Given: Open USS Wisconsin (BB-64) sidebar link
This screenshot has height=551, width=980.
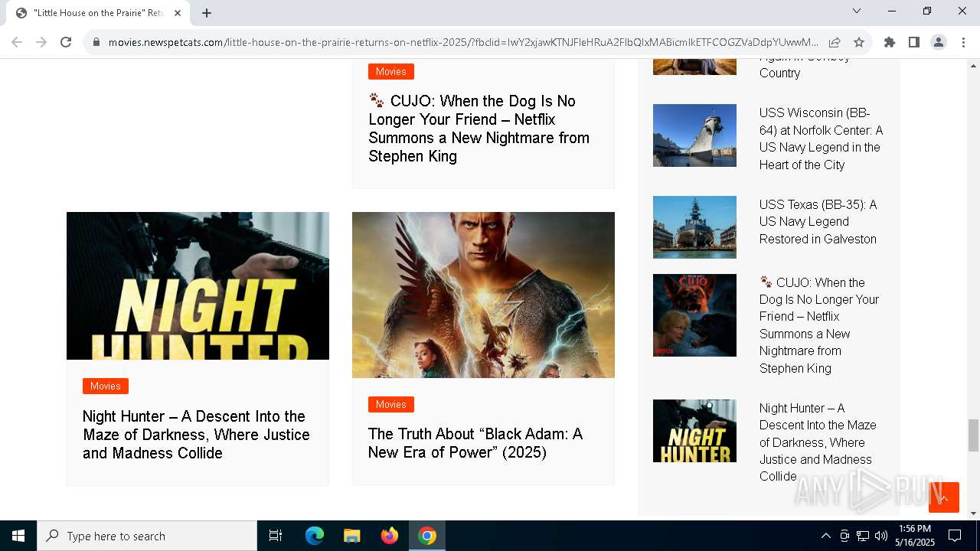Looking at the screenshot, I should pyautogui.click(x=821, y=139).
